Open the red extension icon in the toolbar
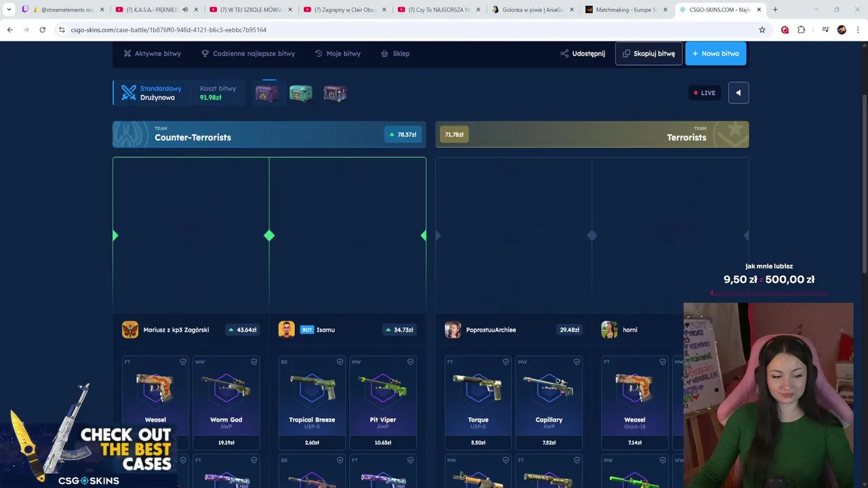868x488 pixels. tap(785, 30)
